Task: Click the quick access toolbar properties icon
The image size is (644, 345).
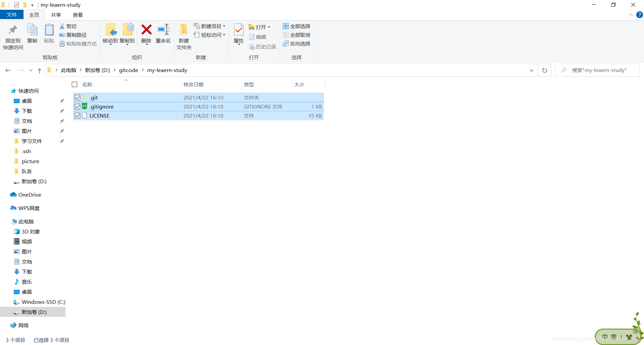Action: tap(16, 5)
